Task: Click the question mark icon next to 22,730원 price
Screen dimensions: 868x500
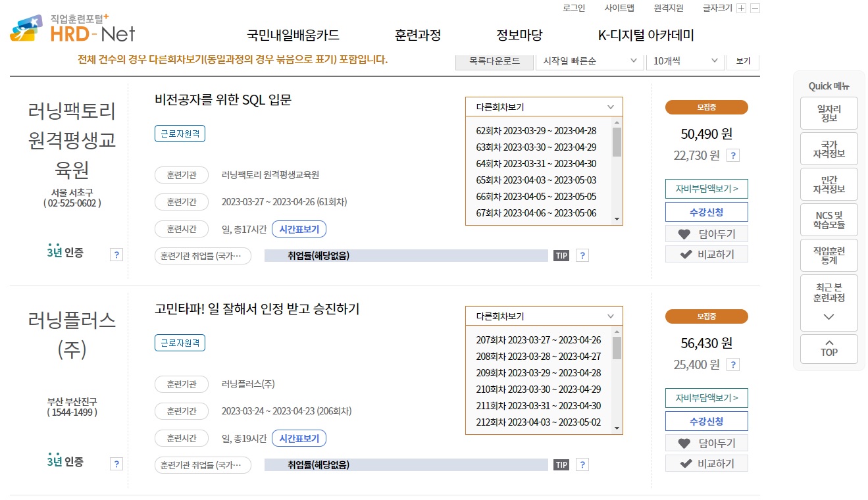Action: [734, 154]
